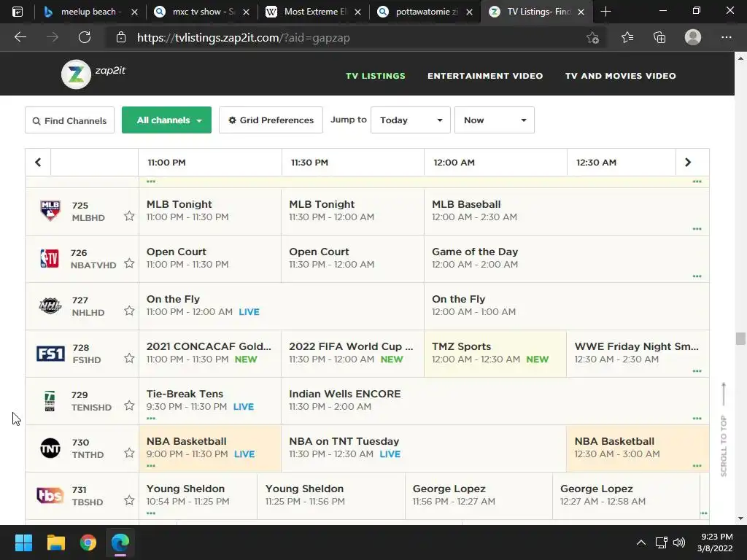
Task: Open NBA on TNT Tuesday listing
Action: pos(424,448)
